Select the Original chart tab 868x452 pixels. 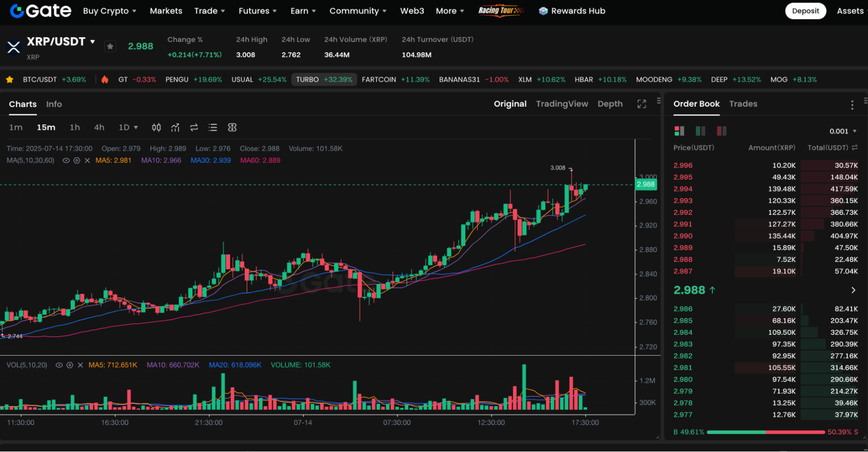[x=510, y=104]
